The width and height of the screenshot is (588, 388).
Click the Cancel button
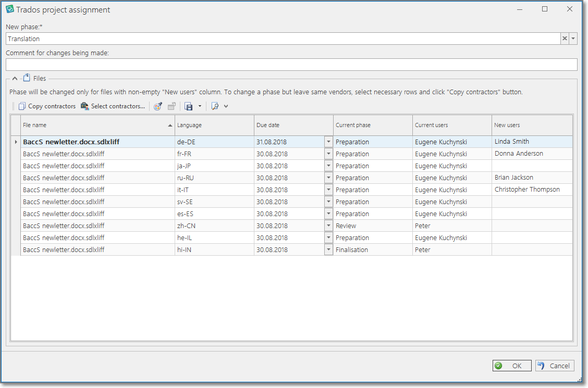tap(555, 366)
